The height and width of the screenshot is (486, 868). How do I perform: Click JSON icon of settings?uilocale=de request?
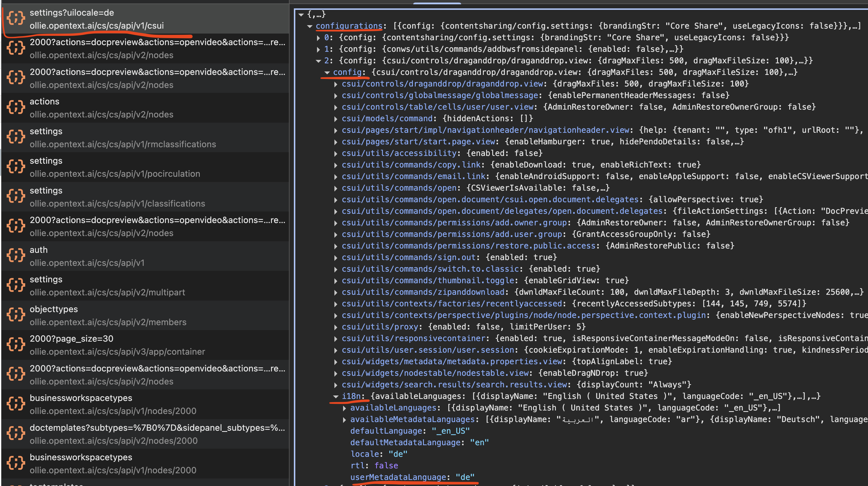coord(16,18)
